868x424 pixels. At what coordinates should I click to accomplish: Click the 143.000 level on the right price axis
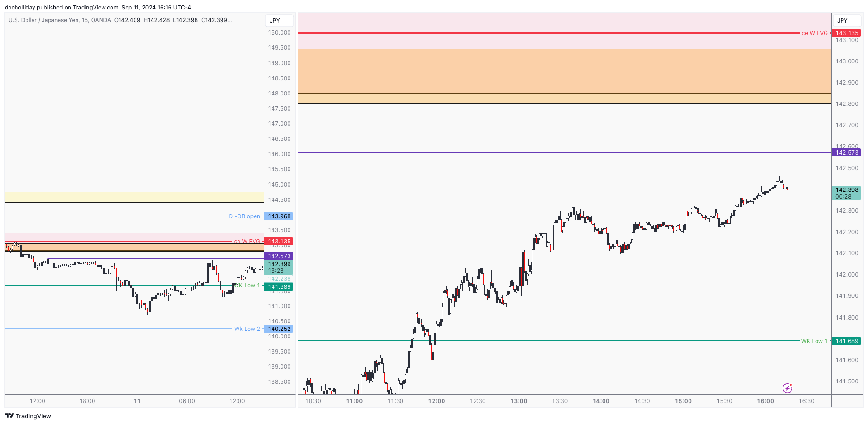847,61
